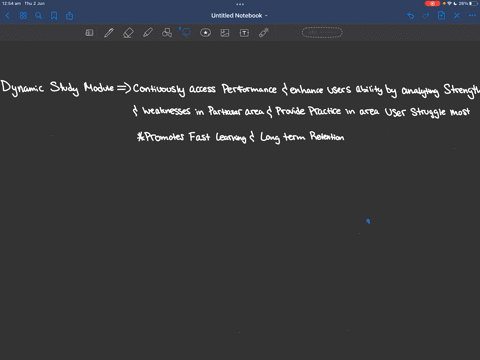This screenshot has height=360, width=480.
Task: Open the Untitled Notebook title dropdown
Action: click(x=239, y=16)
